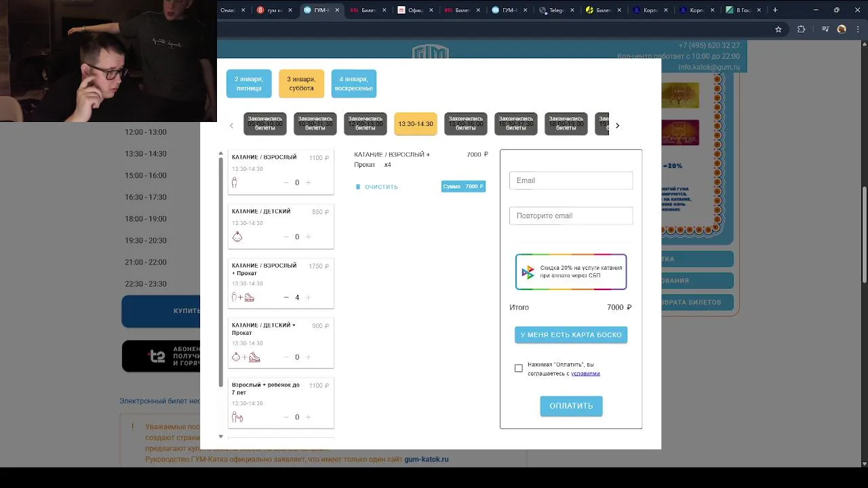Viewport: 868px width, 488px height.
Task: Choose the 13.30-14.30 time slot
Action: [416, 124]
